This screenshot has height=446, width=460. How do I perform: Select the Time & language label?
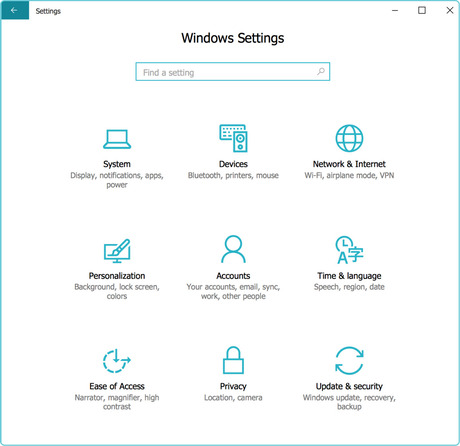tap(349, 276)
